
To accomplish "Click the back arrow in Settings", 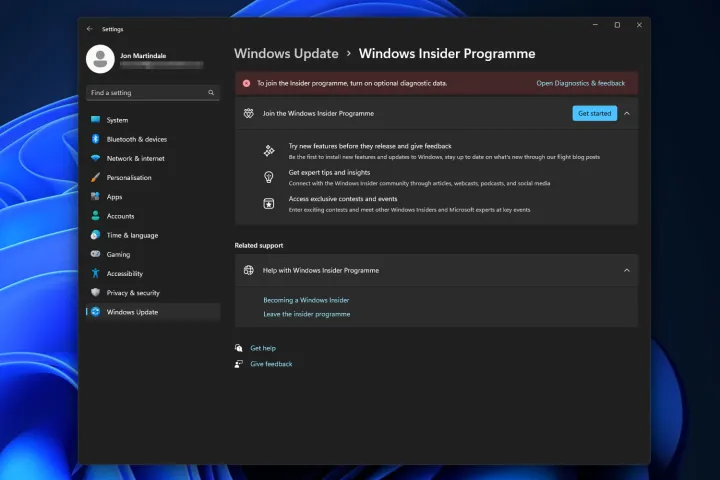I will click(90, 29).
